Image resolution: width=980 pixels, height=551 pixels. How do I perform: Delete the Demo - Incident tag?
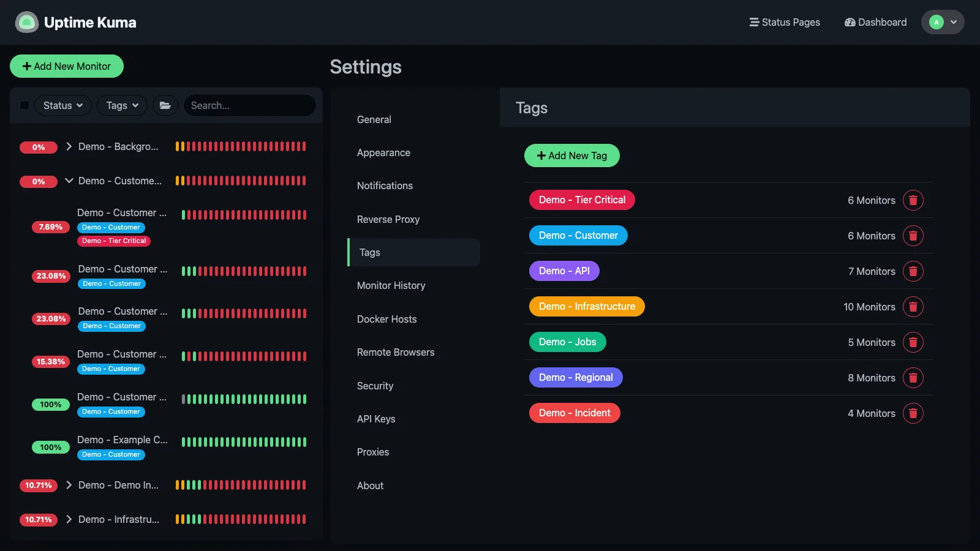pyautogui.click(x=913, y=413)
